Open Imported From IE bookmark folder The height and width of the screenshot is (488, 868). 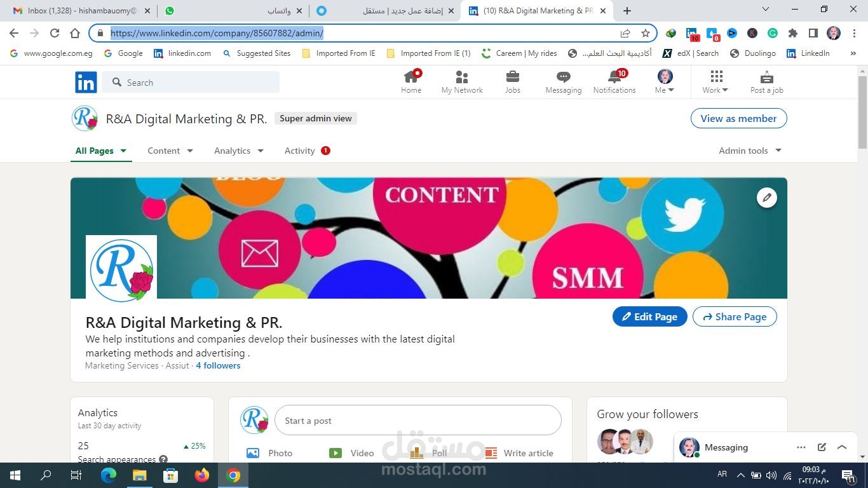[x=339, y=53]
